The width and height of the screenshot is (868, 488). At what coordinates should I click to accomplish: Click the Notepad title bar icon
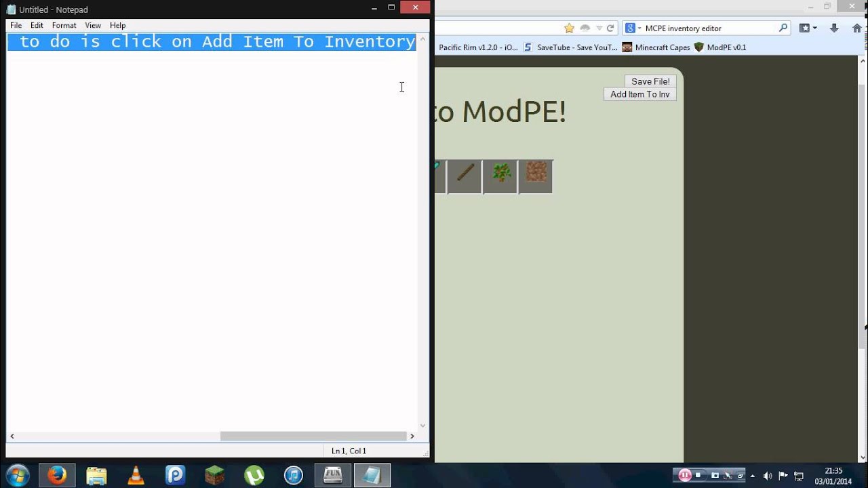pos(11,9)
